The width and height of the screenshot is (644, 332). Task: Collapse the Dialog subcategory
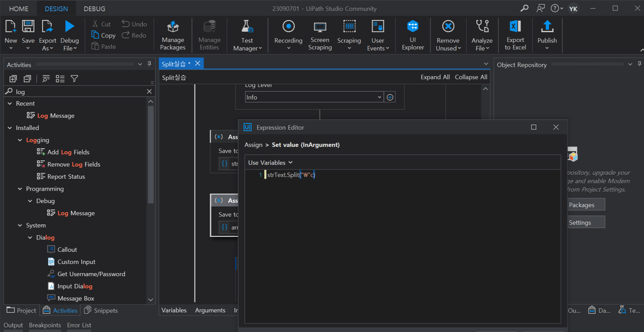30,238
